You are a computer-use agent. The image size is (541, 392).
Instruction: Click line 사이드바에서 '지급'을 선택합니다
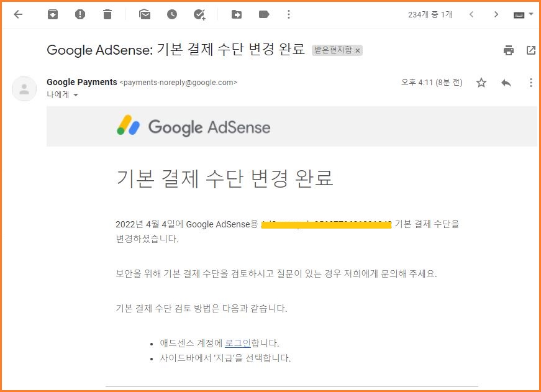225,358
